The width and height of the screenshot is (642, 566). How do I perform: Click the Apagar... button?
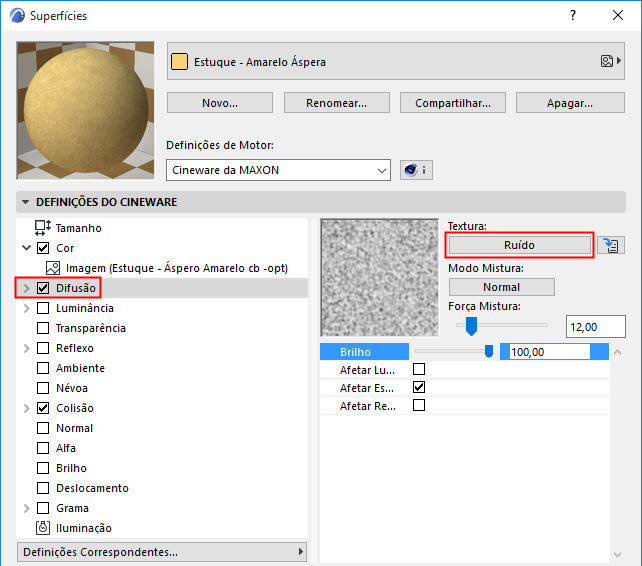coord(570,102)
